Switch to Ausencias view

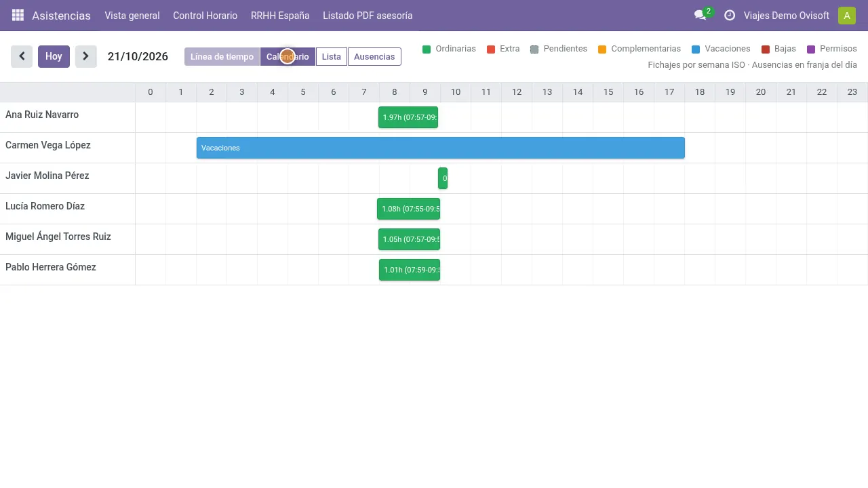coord(374,57)
